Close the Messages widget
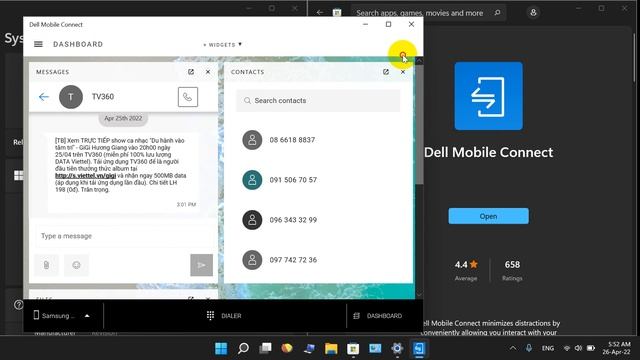 [x=208, y=72]
